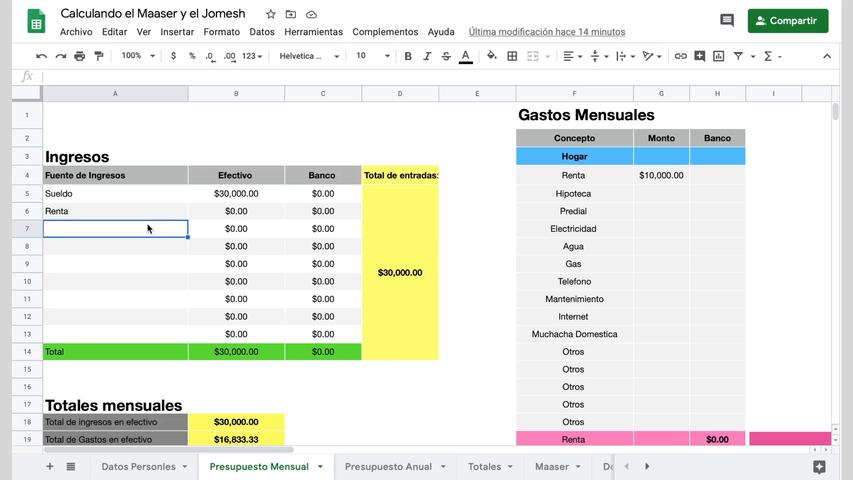
Task: Click the document title Calculando el Maaser
Action: coord(153,14)
